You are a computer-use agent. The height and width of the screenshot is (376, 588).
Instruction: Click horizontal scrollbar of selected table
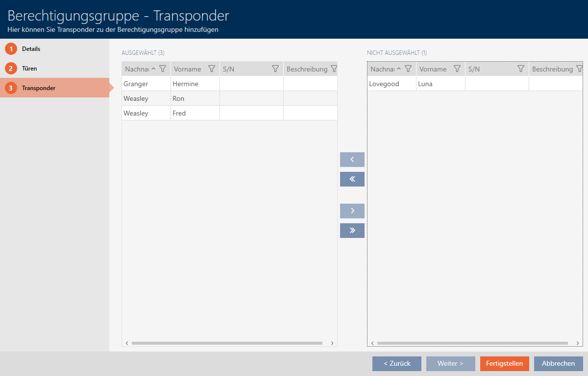click(x=227, y=343)
